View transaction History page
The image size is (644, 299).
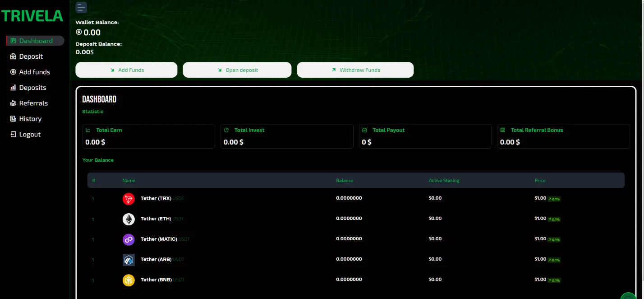pos(26,119)
